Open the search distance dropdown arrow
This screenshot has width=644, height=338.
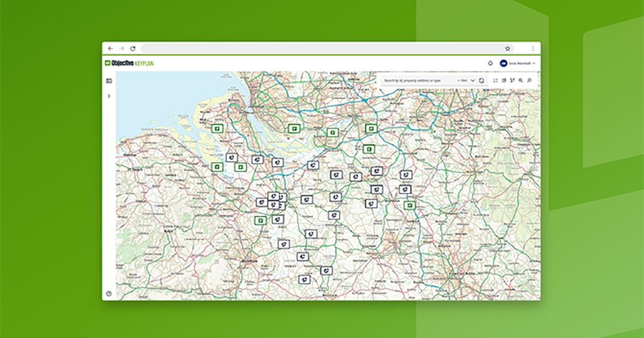coord(473,80)
